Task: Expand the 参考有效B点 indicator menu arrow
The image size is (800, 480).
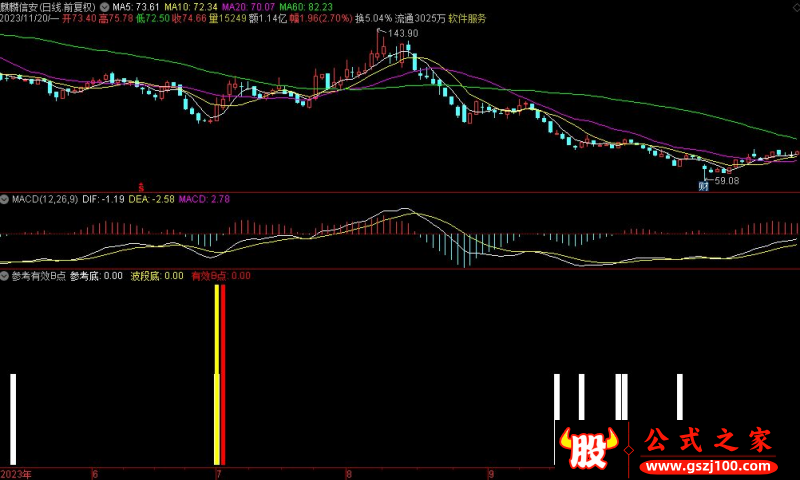Action: click(5, 276)
